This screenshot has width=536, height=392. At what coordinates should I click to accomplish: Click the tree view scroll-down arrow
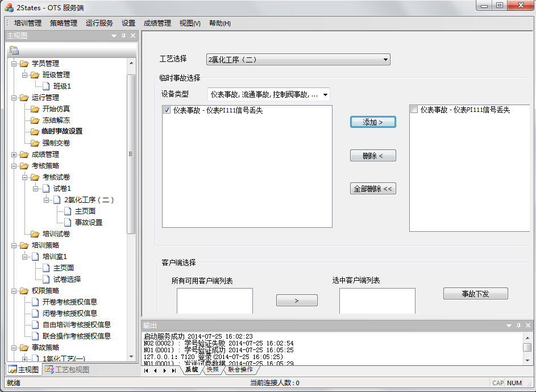[x=131, y=357]
